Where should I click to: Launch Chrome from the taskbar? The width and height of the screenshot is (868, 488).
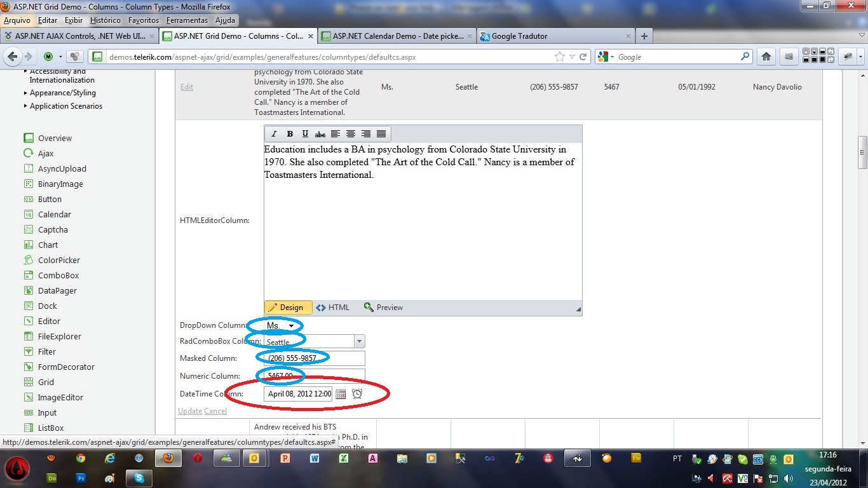(81, 458)
